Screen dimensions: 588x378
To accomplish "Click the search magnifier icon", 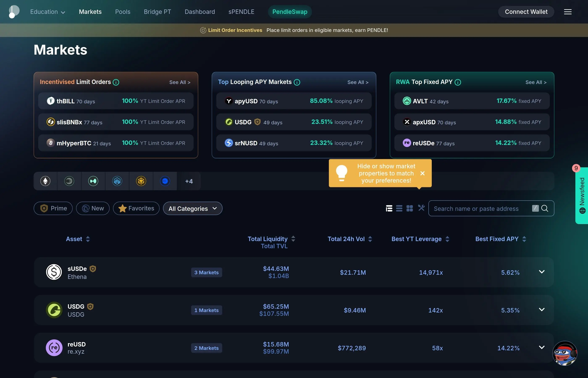I will pyautogui.click(x=545, y=208).
